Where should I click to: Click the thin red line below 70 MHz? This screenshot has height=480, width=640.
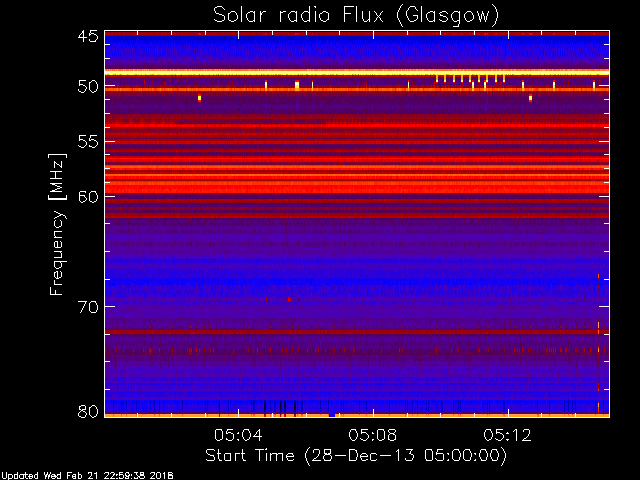pos(357,332)
